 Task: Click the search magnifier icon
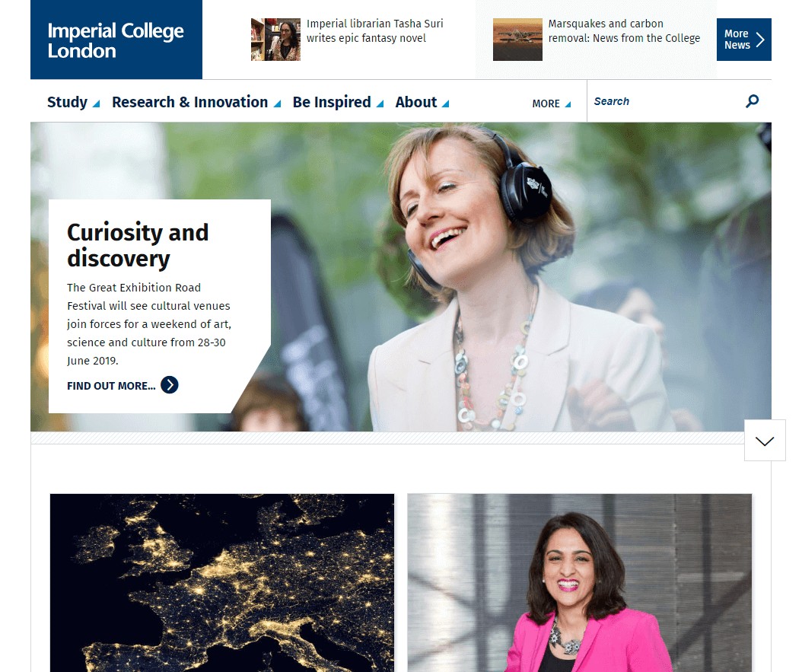[x=752, y=101]
